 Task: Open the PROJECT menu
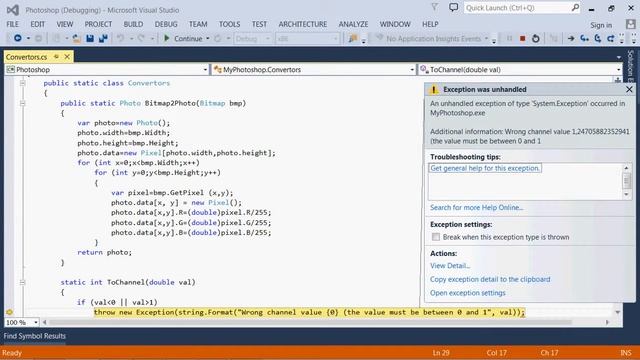click(x=98, y=24)
